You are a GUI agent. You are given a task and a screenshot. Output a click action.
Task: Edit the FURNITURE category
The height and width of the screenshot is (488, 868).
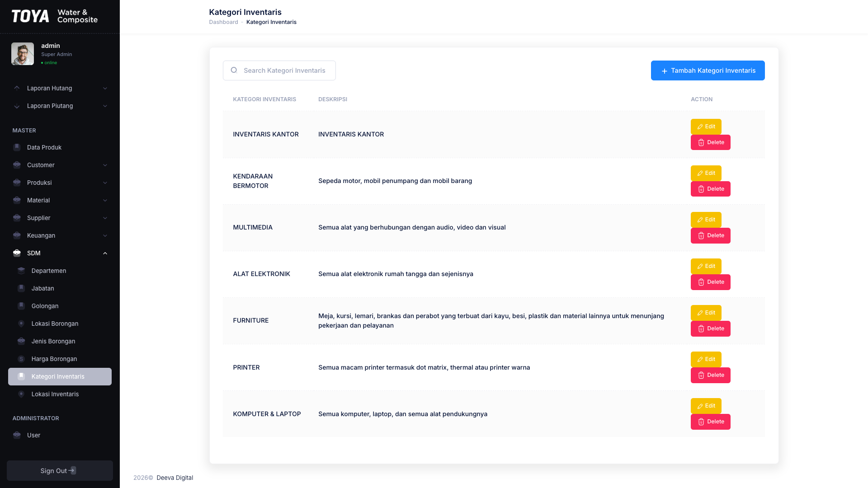click(706, 313)
